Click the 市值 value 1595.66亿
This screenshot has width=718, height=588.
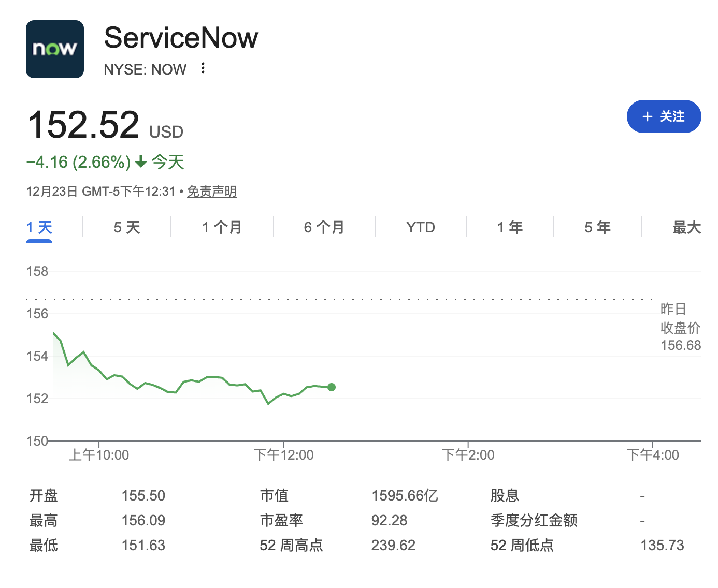click(405, 496)
